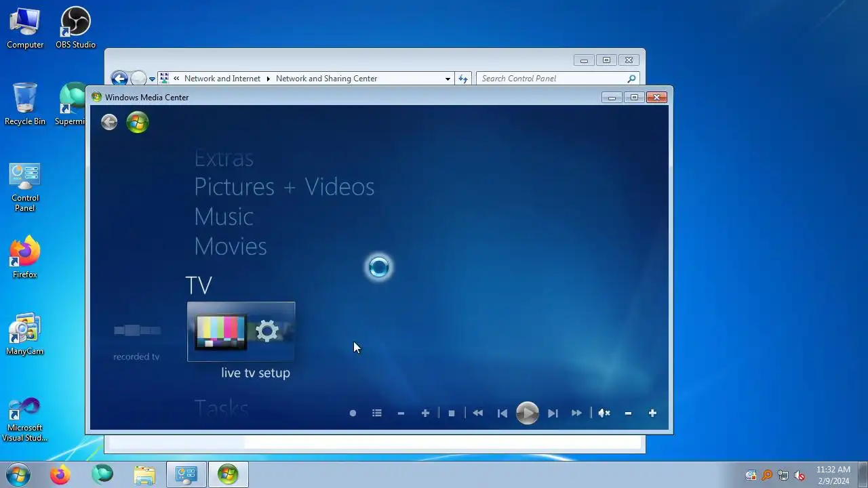Viewport: 868px width, 488px height.
Task: Select the ManyCam desktop shortcut
Action: (25, 334)
